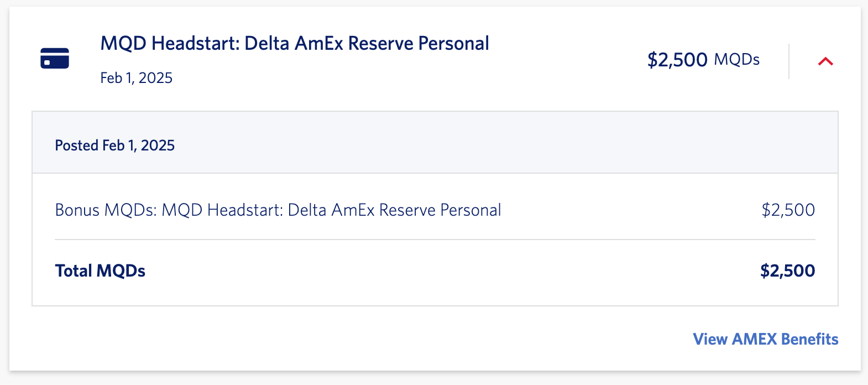Open View AMEX Benefits
868x385 pixels.
765,339
